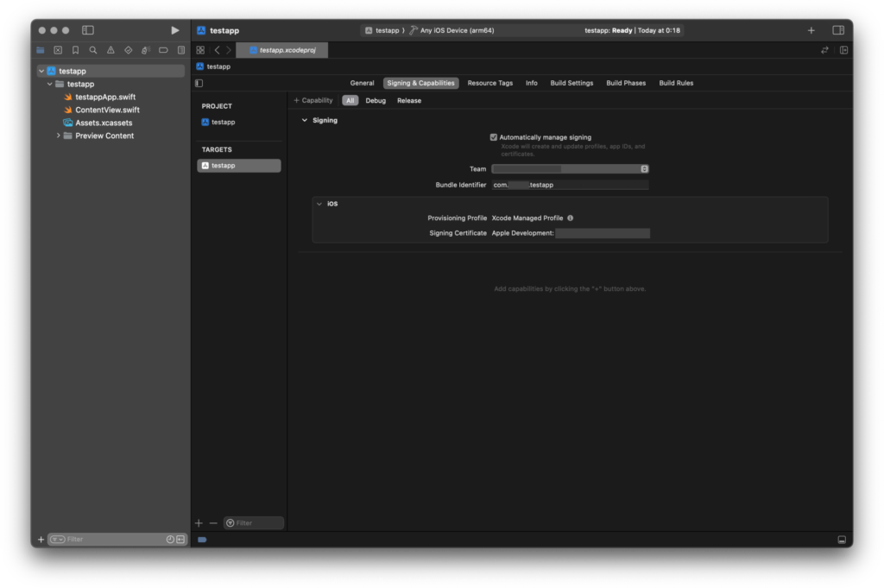Show only recent files in navigator
Screen dimensions: 884x588
point(170,540)
